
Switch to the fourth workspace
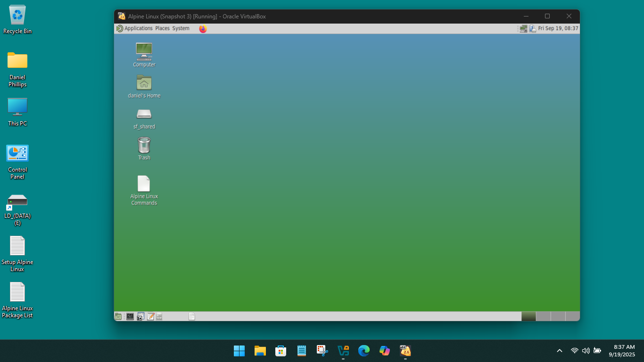[572, 316]
